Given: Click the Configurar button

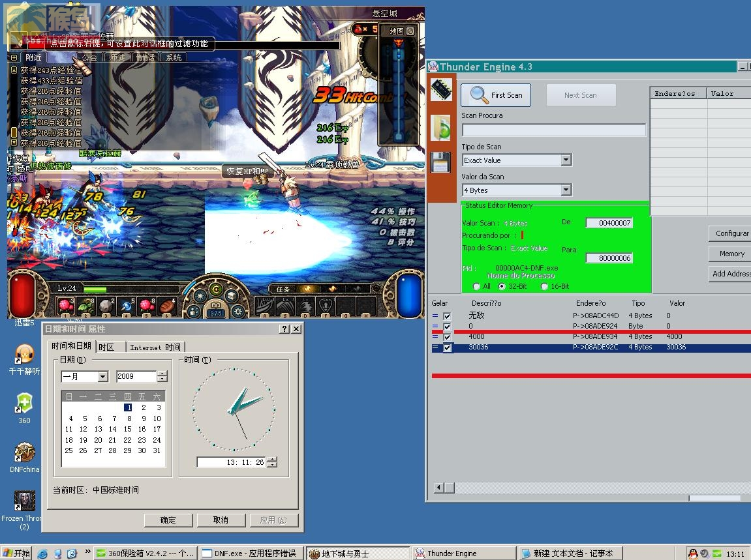Looking at the screenshot, I should (730, 233).
